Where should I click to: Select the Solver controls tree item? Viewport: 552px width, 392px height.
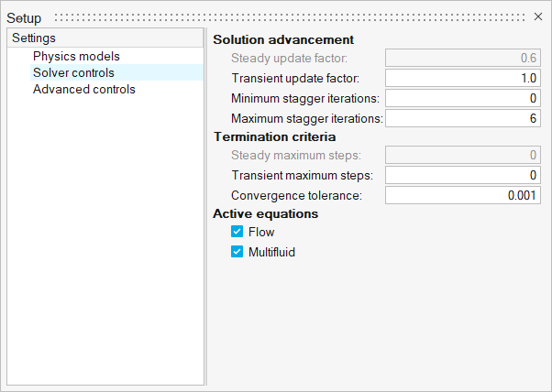click(x=73, y=72)
